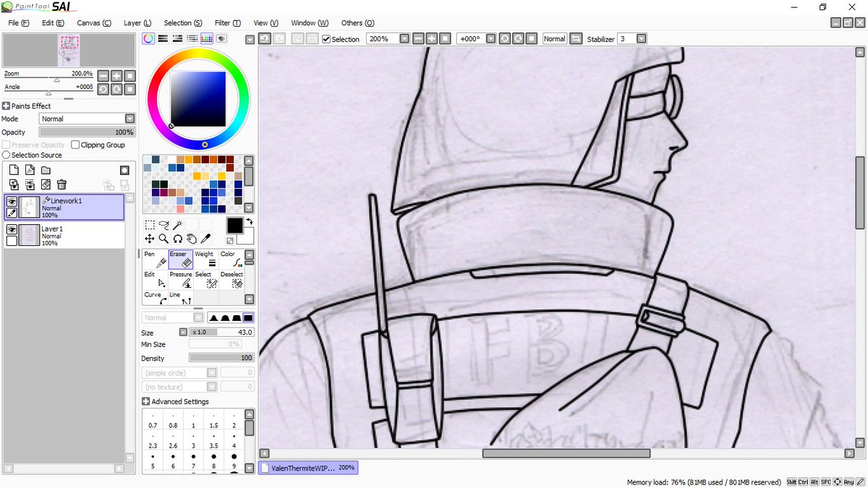The height and width of the screenshot is (488, 868).
Task: Clear the selected layer with eraser icon
Action: point(46,185)
